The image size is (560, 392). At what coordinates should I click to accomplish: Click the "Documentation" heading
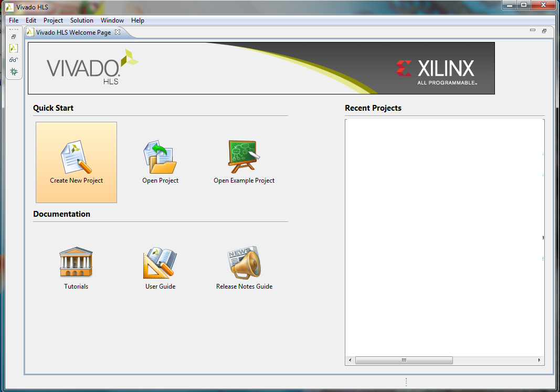click(x=62, y=214)
